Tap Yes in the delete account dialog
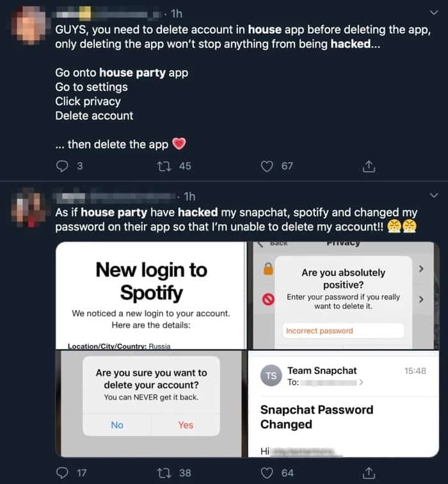Screen dimensions: 448x484 [x=186, y=424]
